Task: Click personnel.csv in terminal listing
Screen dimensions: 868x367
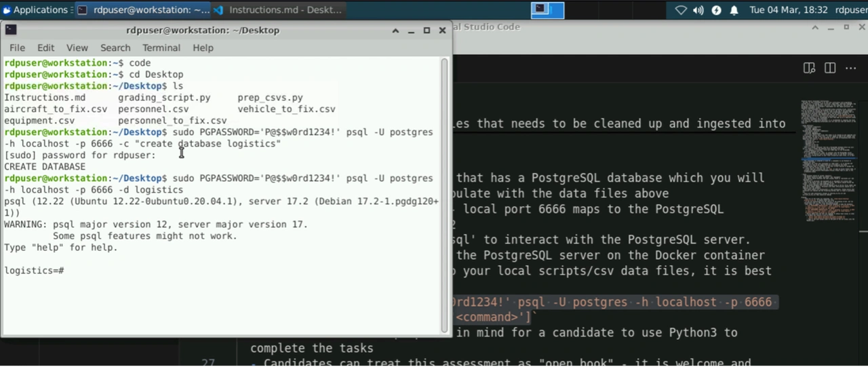Action: click(x=153, y=109)
